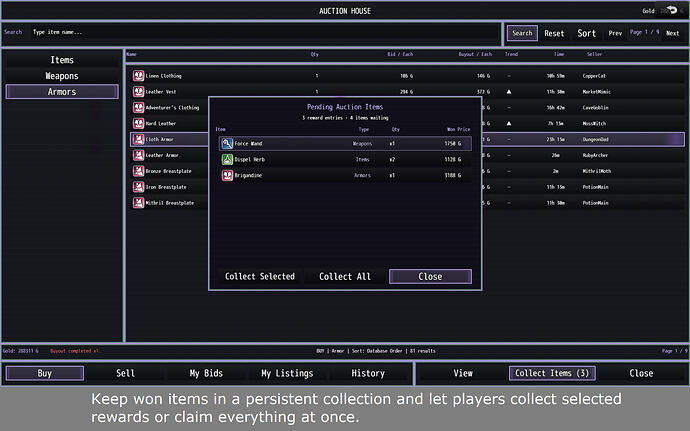Click the Page 1 / 9 indicator at top
This screenshot has width=690, height=431.
(644, 32)
